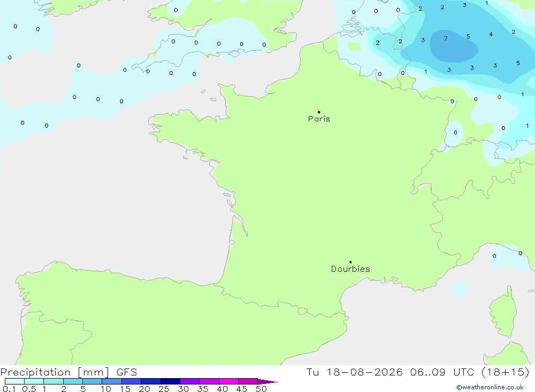Screen dimensions: 535x392
Task: Click the 'Tu' weekday abbreviation
Action: pyautogui.click(x=312, y=372)
